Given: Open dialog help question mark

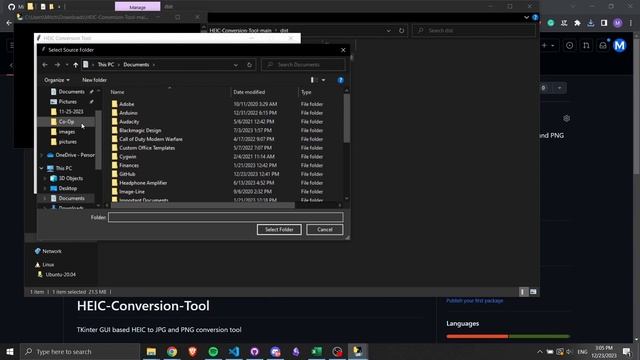Looking at the screenshot, I should pos(340,80).
